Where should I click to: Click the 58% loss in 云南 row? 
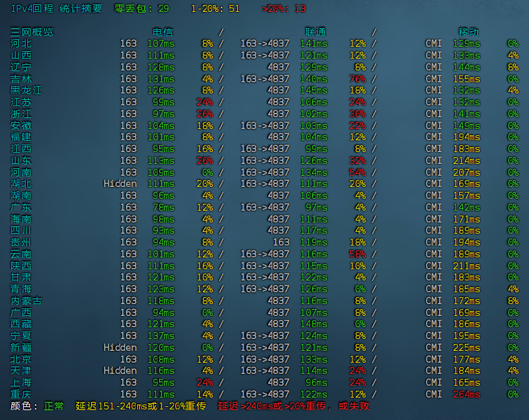click(357, 254)
